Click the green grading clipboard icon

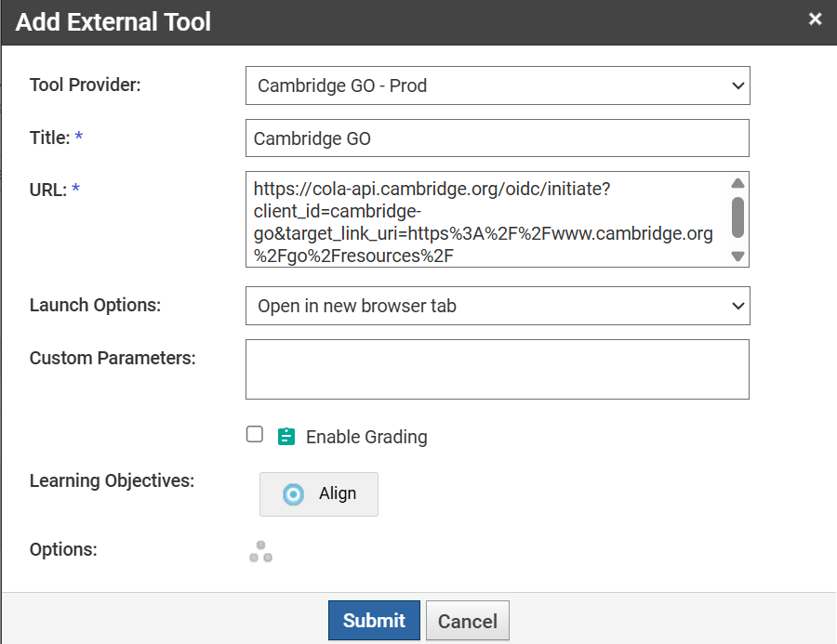pos(286,437)
